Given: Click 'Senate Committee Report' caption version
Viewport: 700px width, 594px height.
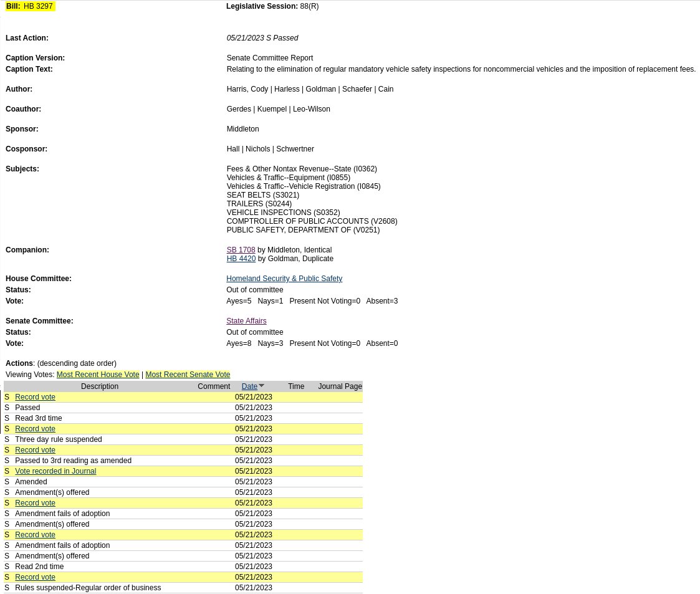Looking at the screenshot, I should pos(270,58).
